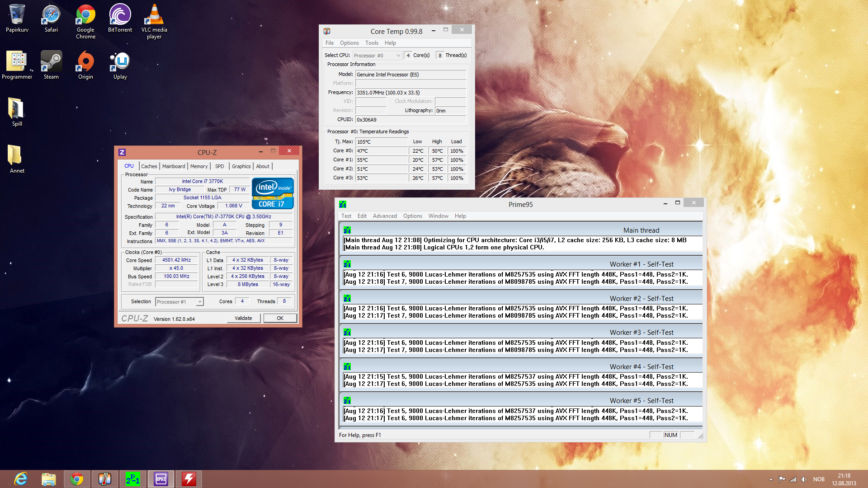Select Core Temp taskbar button
This screenshot has height=488, width=868.
pyautogui.click(x=105, y=479)
